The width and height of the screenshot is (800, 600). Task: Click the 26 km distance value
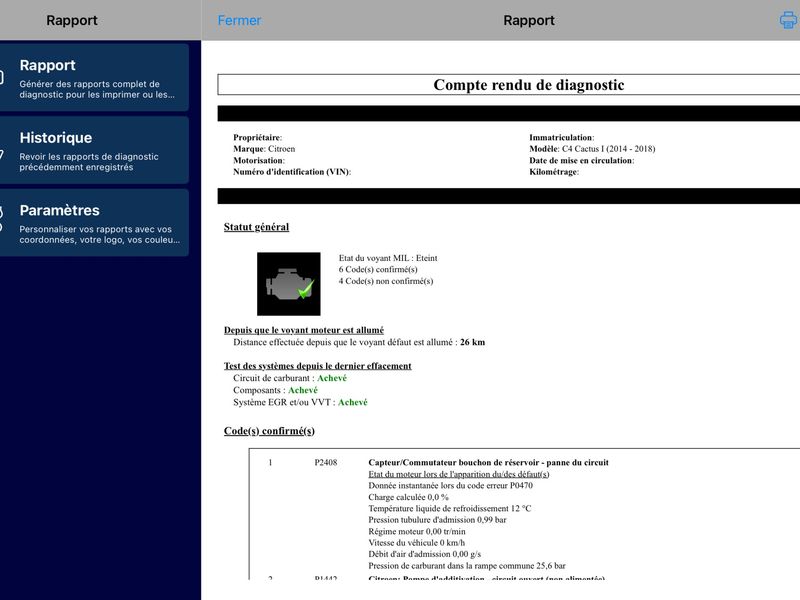click(x=472, y=342)
